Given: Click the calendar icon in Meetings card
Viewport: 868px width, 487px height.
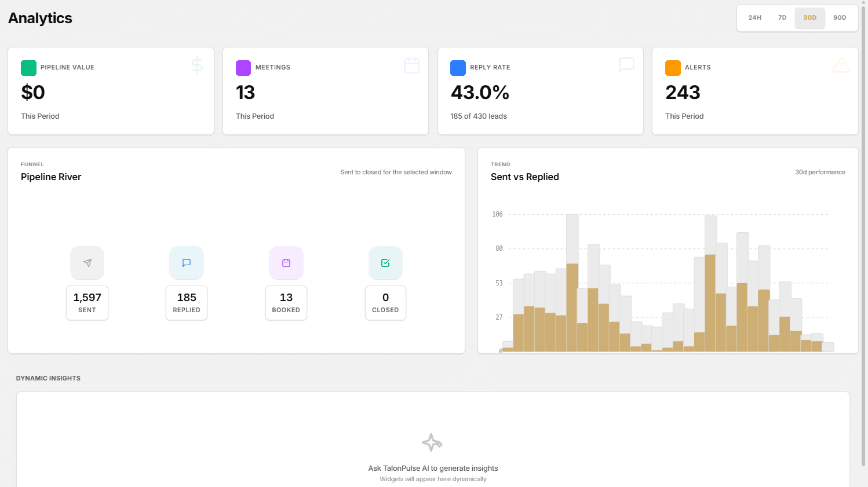Looking at the screenshot, I should click(411, 65).
